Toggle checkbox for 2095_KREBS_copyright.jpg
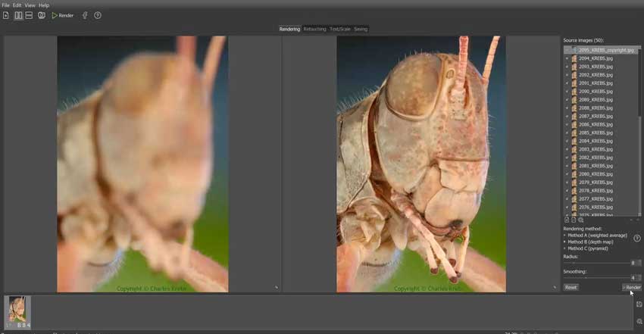This screenshot has width=644, height=334. [567, 50]
